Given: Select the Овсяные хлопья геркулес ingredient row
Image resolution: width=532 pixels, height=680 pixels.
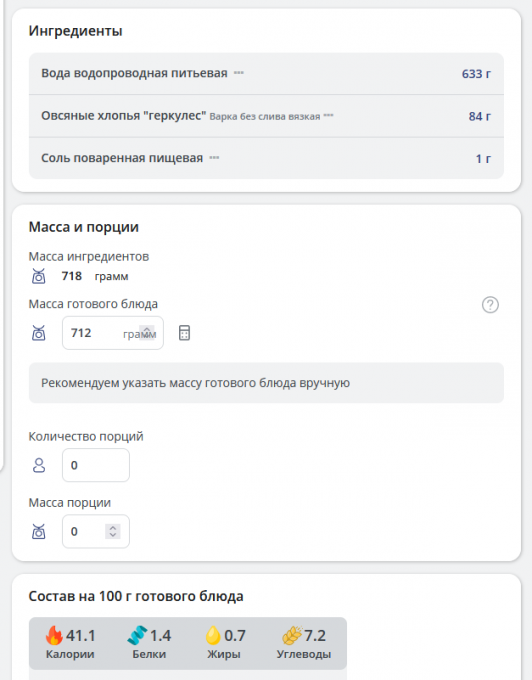Looking at the screenshot, I should [x=266, y=116].
